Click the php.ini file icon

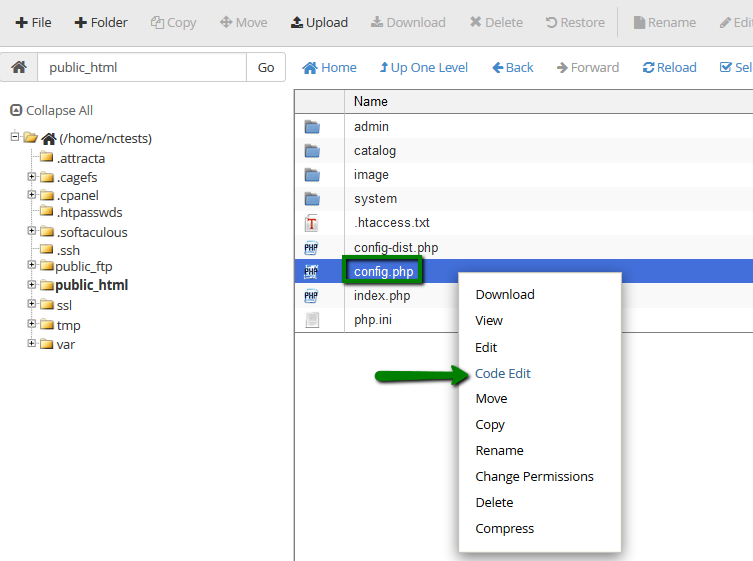[311, 320]
